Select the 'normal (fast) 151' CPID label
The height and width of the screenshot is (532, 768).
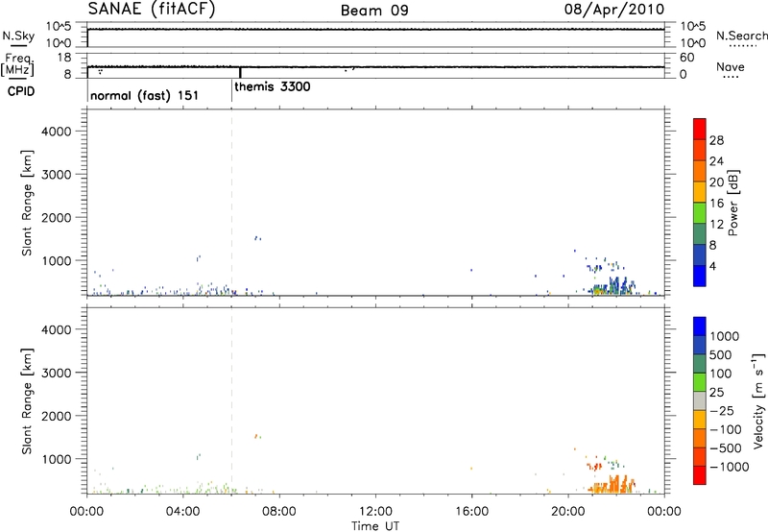click(x=145, y=95)
